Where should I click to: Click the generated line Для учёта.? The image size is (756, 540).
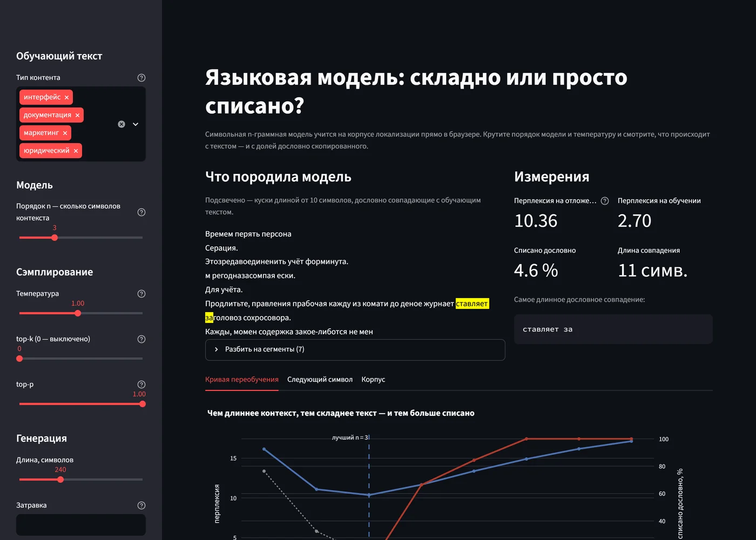click(224, 289)
